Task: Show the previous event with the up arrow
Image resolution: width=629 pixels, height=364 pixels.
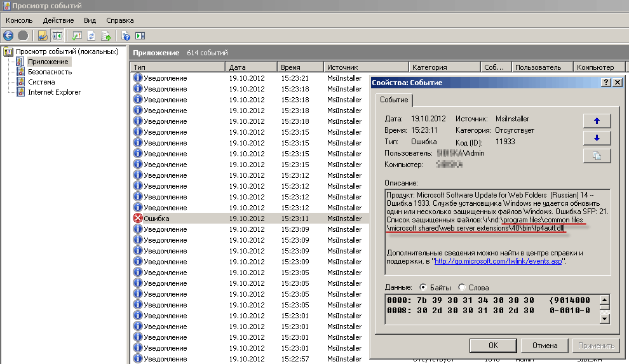Action: click(597, 121)
